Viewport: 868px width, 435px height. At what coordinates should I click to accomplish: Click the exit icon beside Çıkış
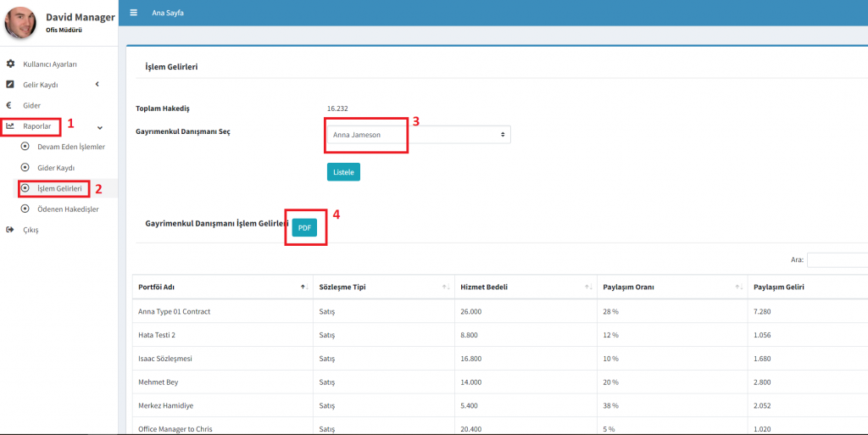(x=10, y=230)
